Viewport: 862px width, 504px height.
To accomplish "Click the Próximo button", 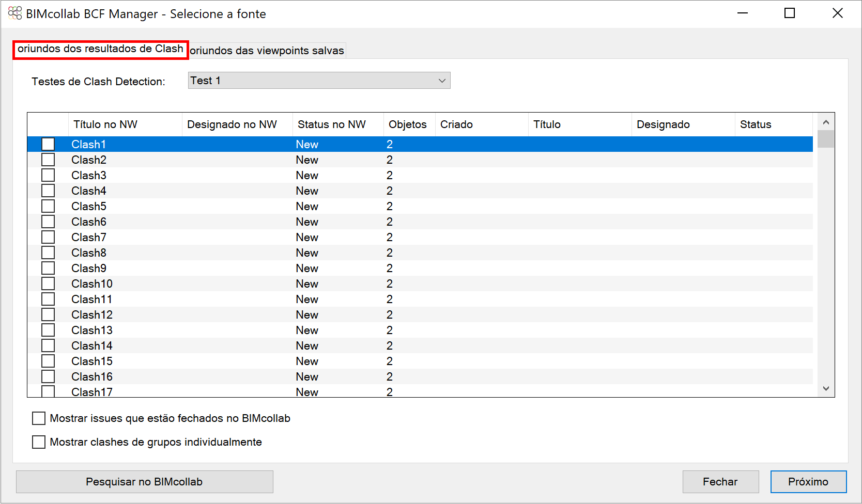I will (x=808, y=482).
